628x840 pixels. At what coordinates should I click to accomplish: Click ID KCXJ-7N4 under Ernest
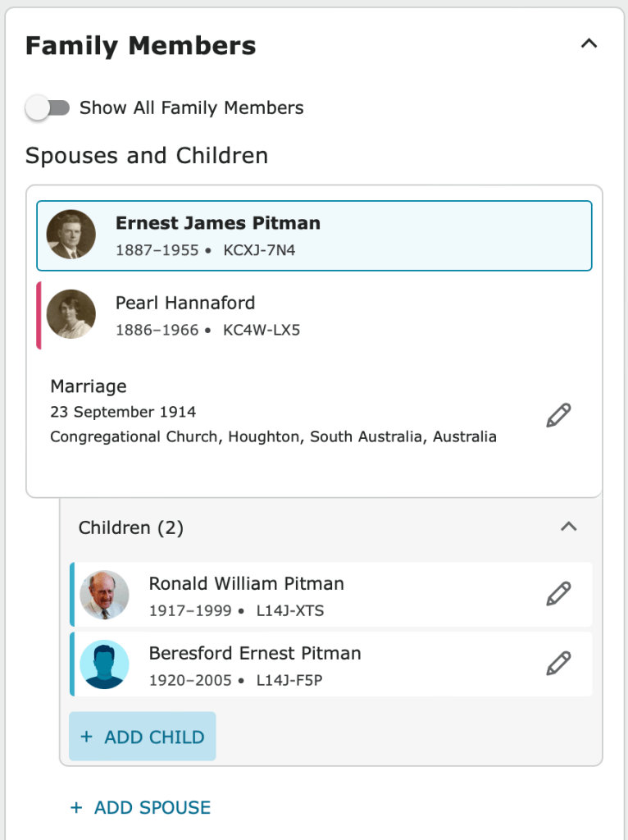pos(259,250)
